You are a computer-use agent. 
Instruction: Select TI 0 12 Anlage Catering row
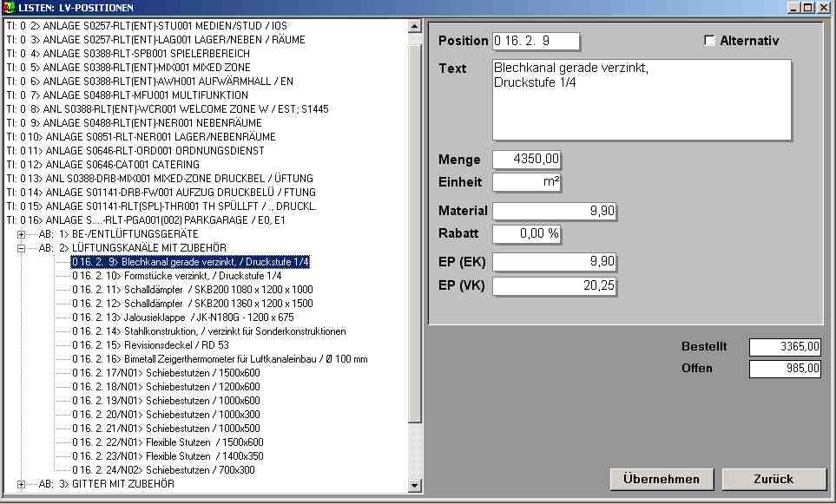(102, 165)
